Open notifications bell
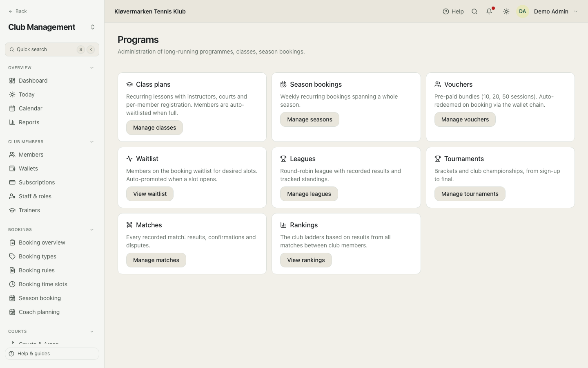This screenshot has width=588, height=368. click(489, 11)
